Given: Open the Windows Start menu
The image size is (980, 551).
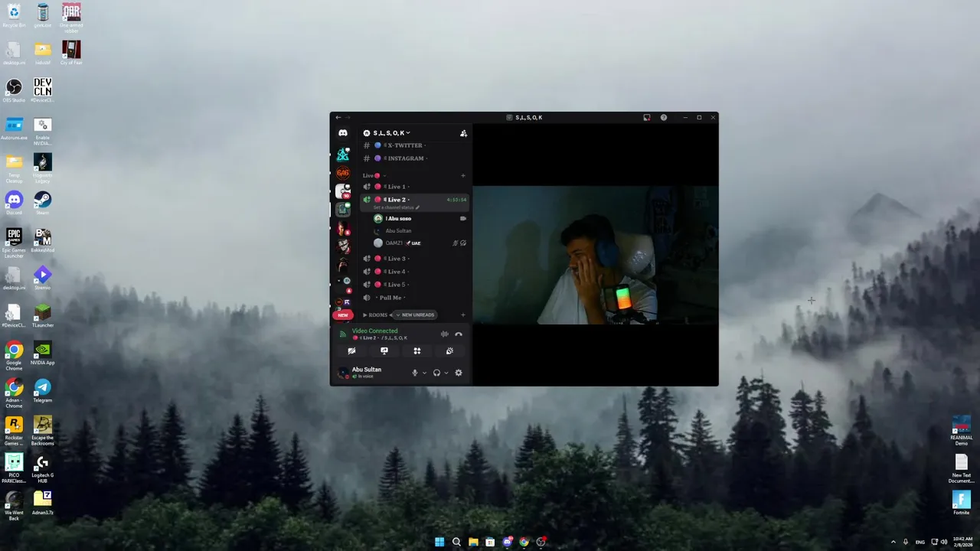Looking at the screenshot, I should 439,542.
